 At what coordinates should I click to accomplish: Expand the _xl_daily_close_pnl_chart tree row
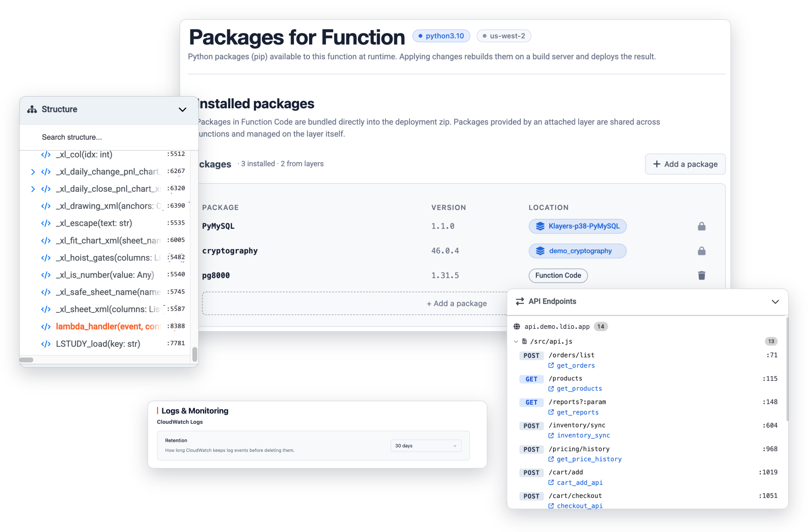[x=33, y=189]
